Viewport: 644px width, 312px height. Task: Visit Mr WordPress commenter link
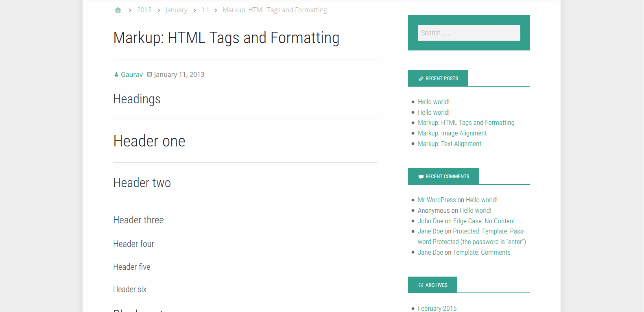(x=437, y=200)
